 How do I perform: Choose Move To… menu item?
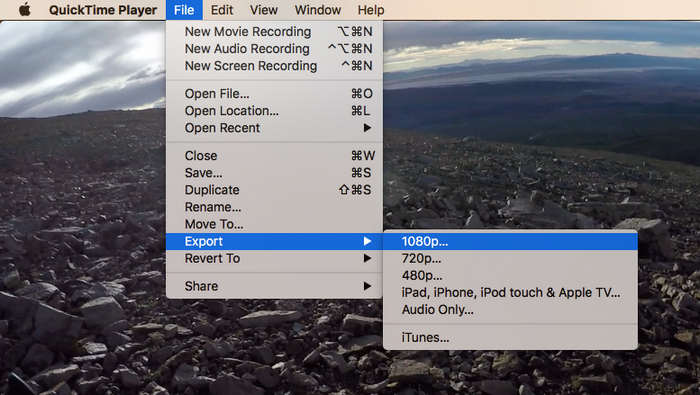click(x=274, y=224)
